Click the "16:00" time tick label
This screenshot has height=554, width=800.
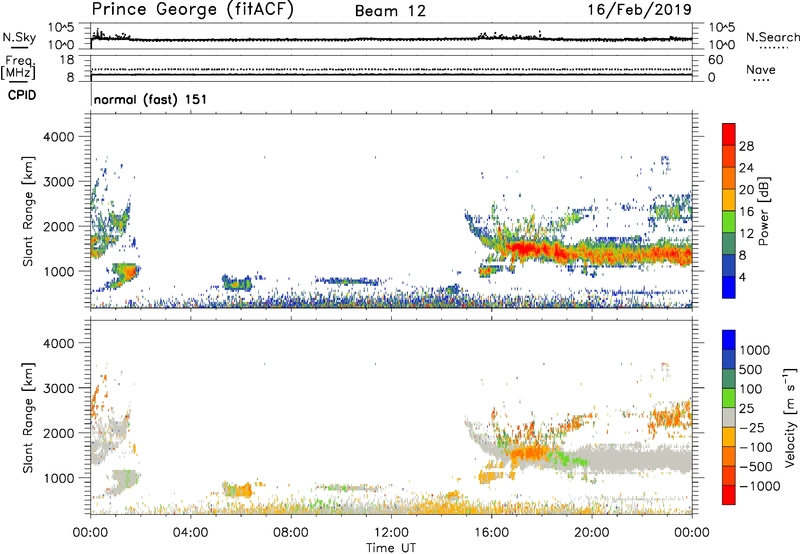pos(491,533)
